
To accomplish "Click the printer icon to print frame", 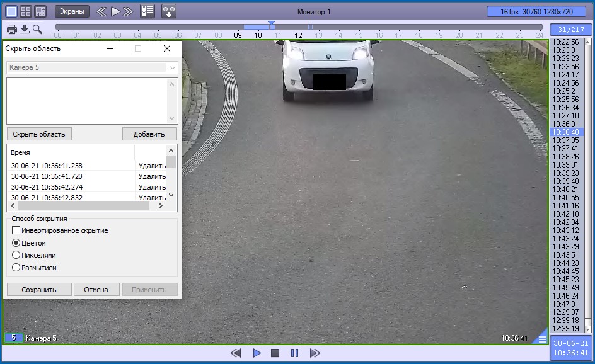I will tap(12, 29).
